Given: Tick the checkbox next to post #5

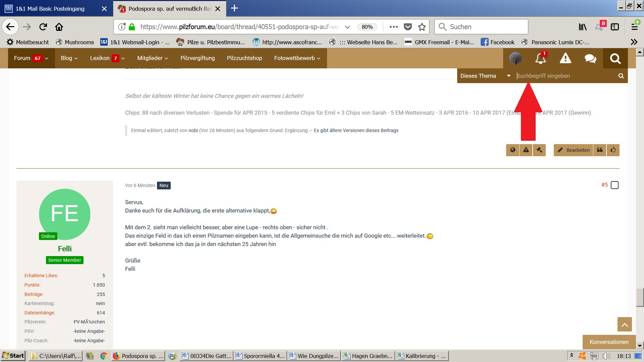Looking at the screenshot, I should coord(614,185).
